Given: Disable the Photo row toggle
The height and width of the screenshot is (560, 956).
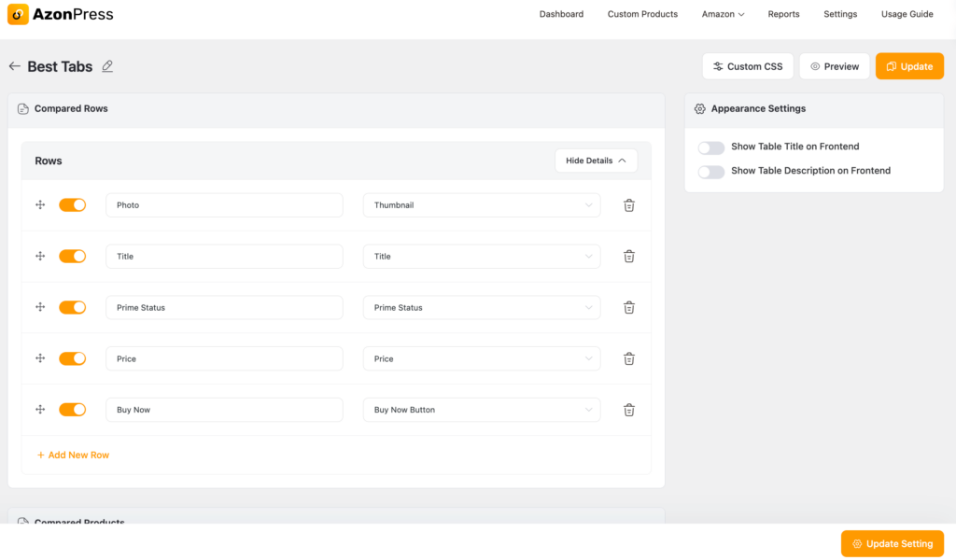Looking at the screenshot, I should coord(72,205).
